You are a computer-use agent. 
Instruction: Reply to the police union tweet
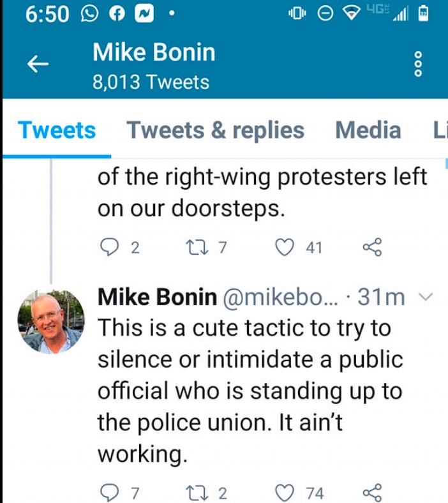(111, 493)
